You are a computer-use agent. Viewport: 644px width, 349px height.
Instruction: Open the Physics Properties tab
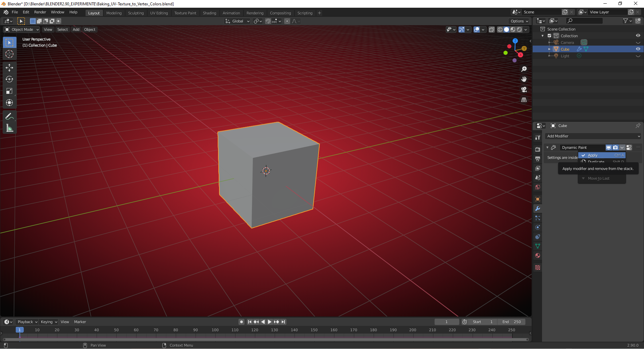click(x=538, y=227)
